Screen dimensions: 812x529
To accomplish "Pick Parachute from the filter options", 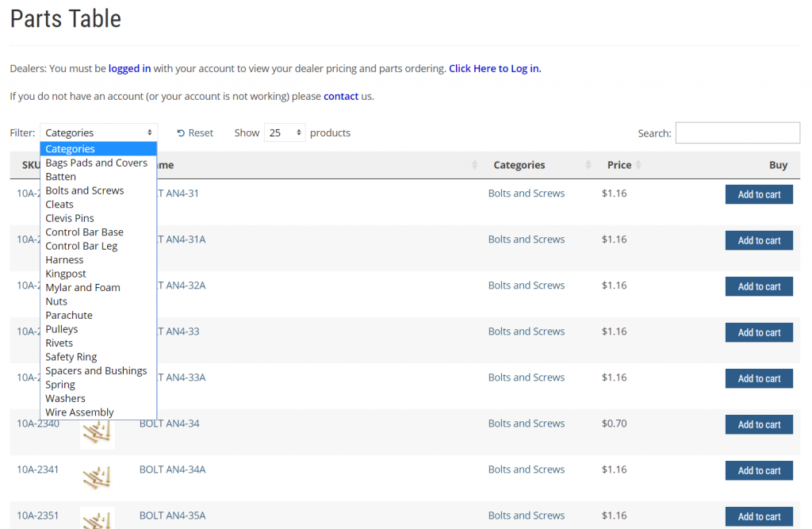I will click(69, 315).
